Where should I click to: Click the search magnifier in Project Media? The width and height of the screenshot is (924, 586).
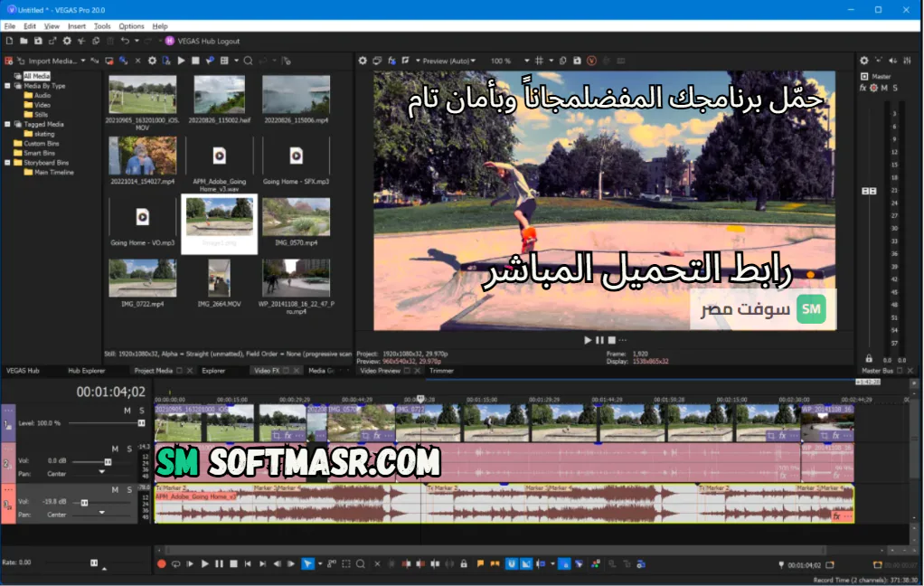248,61
